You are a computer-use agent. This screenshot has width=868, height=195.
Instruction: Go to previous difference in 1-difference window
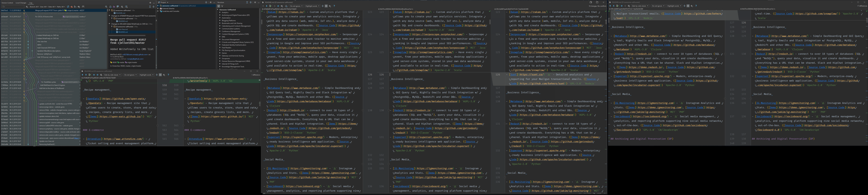(x=83, y=75)
